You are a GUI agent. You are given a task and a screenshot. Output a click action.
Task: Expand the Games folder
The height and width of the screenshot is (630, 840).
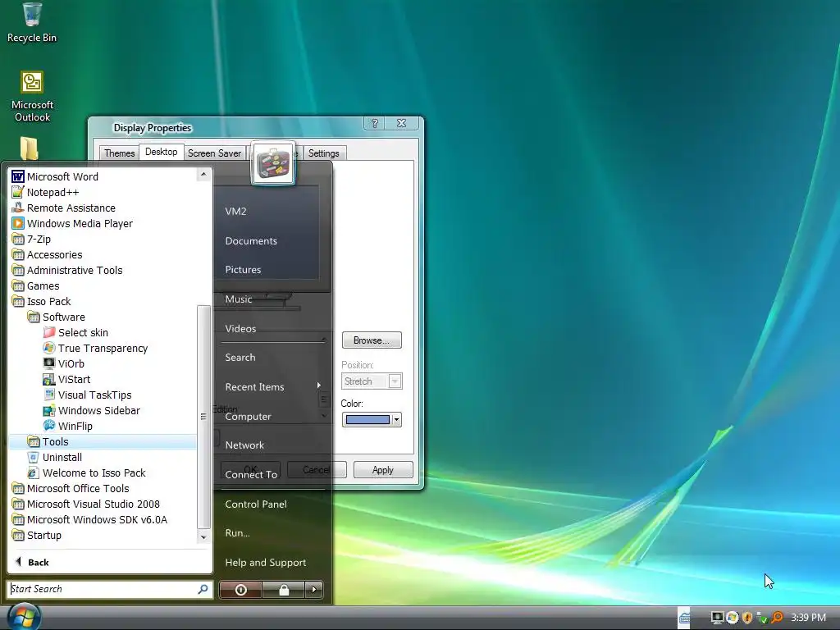pyautogui.click(x=35, y=285)
